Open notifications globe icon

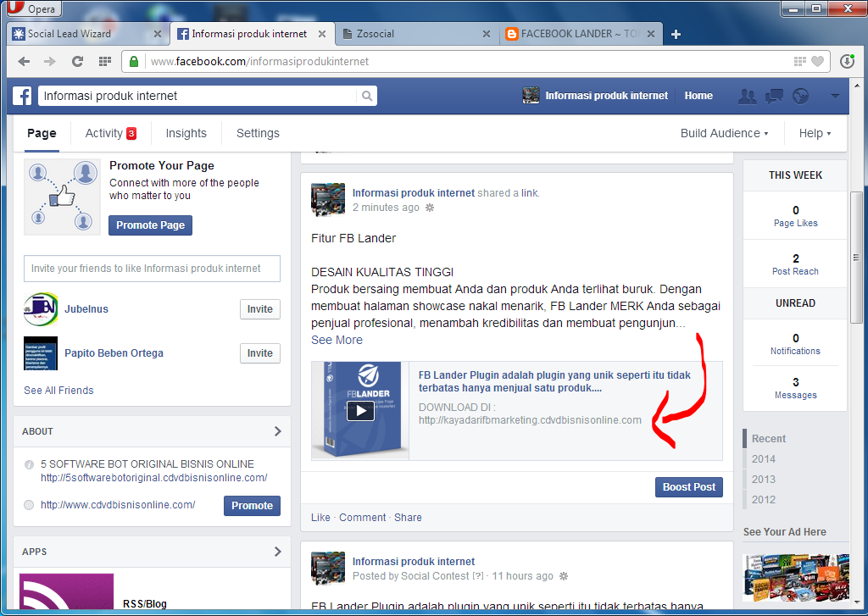point(800,97)
